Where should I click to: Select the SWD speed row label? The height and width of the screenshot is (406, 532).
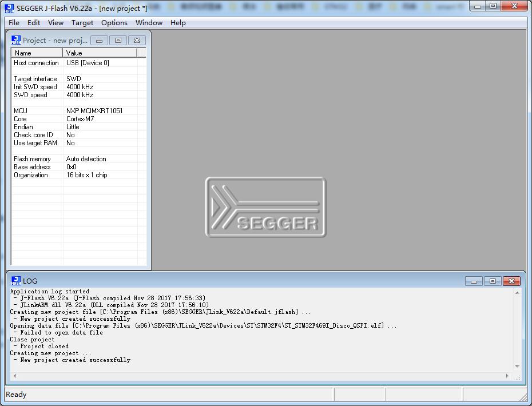[x=30, y=95]
